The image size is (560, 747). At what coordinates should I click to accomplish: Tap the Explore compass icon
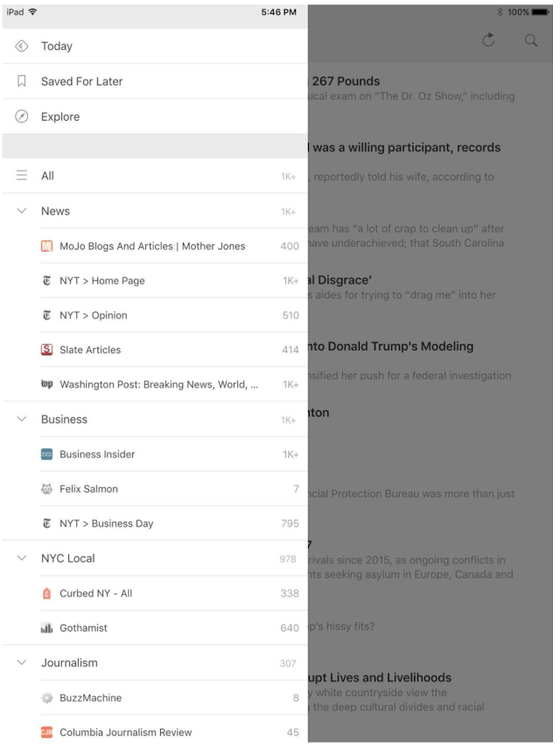22,116
